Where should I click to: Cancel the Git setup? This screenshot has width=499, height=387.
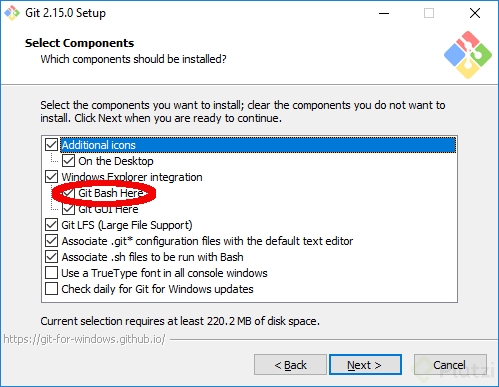coord(450,365)
